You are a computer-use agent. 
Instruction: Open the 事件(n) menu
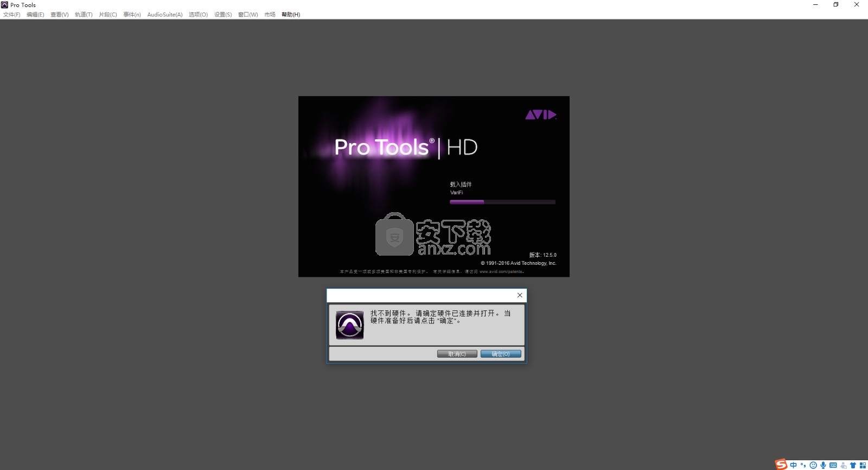pos(132,15)
